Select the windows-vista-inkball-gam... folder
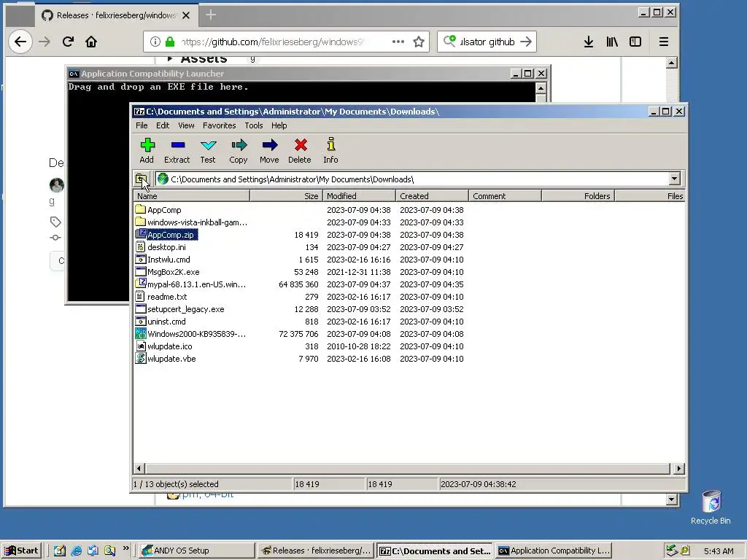Screen dimensions: 747x560 tap(192, 222)
